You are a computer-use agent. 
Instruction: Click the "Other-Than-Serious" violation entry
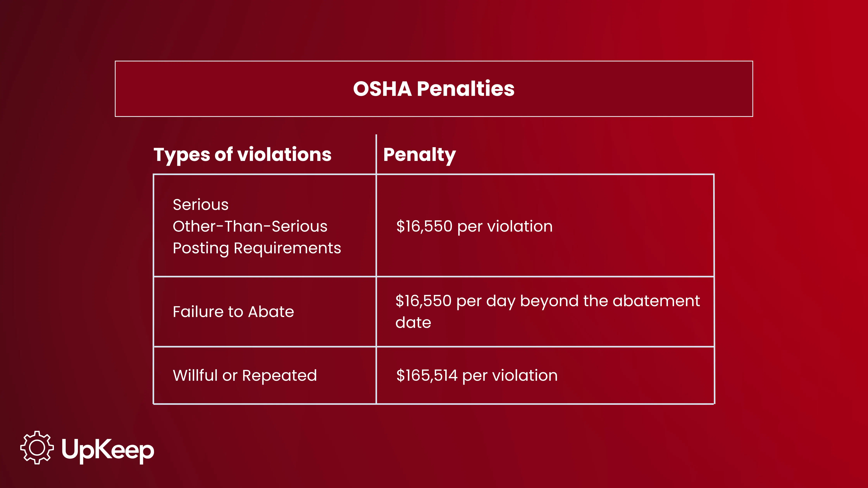(250, 226)
